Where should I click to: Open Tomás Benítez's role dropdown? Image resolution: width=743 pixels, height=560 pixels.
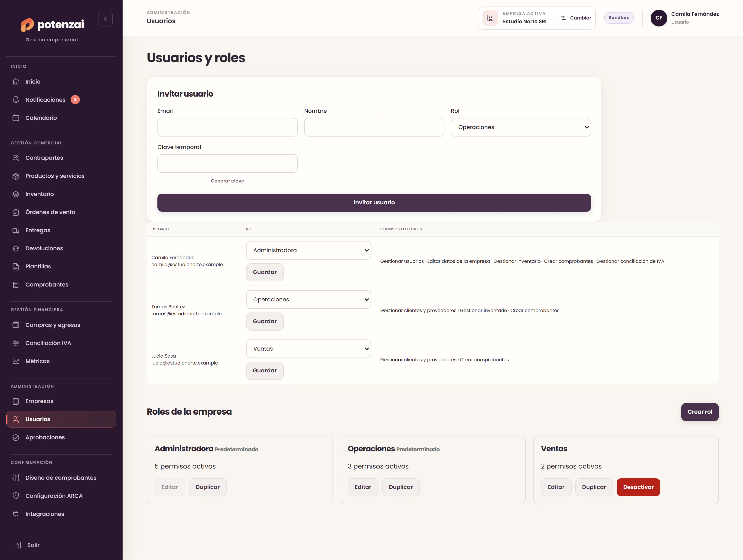308,300
